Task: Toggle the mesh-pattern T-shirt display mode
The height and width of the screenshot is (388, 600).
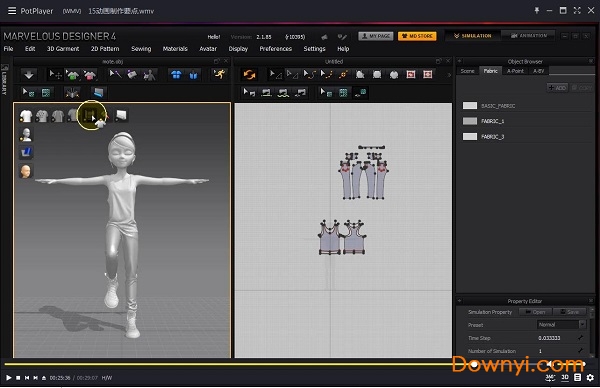Action: click(x=42, y=116)
